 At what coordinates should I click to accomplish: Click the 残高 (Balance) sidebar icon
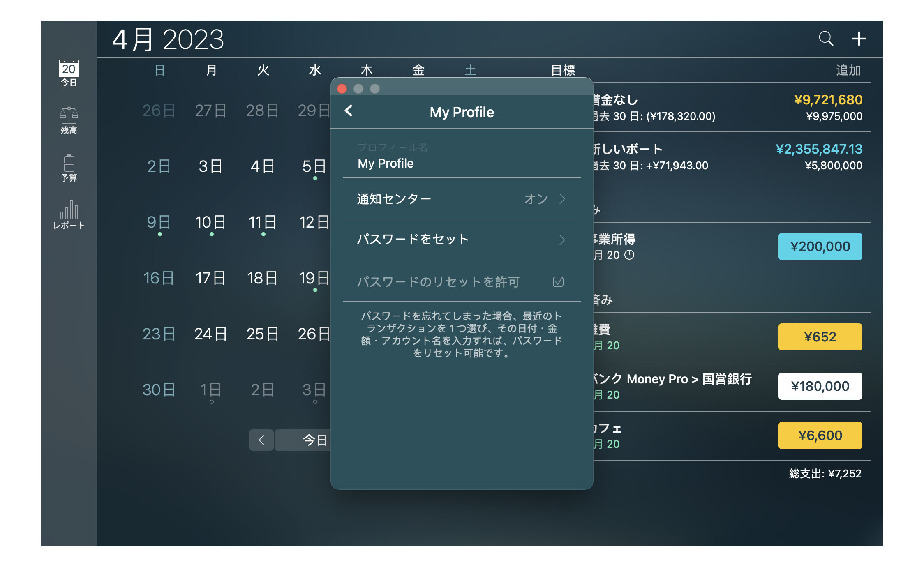click(x=68, y=120)
